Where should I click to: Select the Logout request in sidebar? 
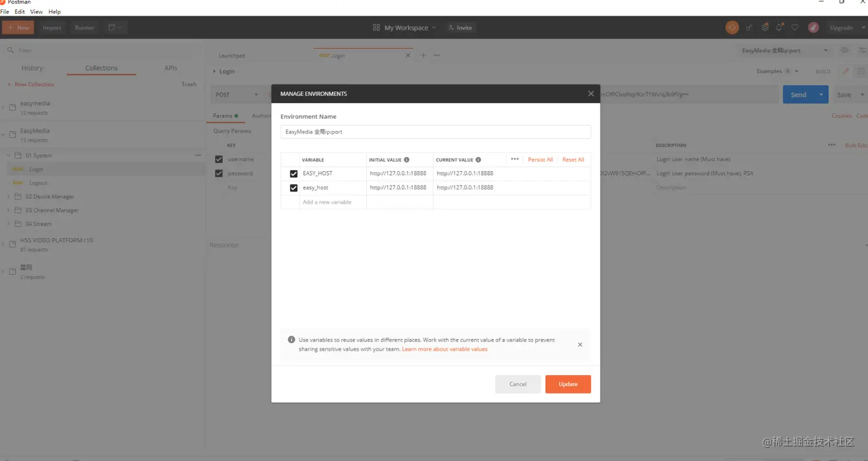click(x=38, y=183)
